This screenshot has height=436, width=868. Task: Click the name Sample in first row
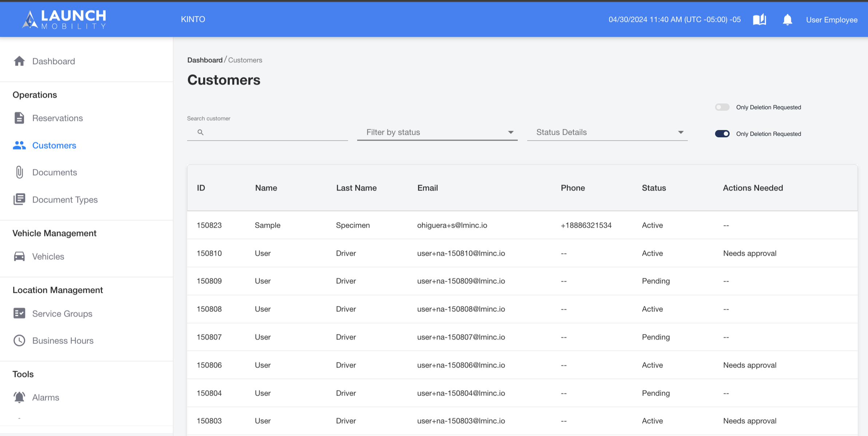(268, 225)
